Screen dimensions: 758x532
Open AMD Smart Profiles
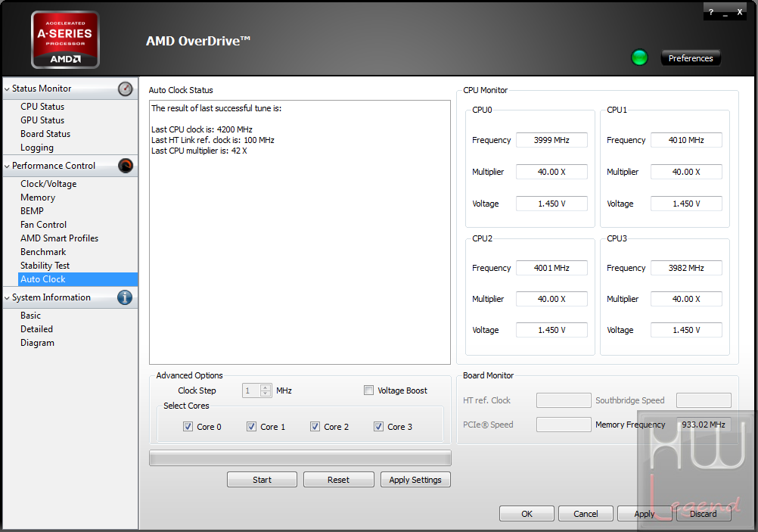coord(60,238)
